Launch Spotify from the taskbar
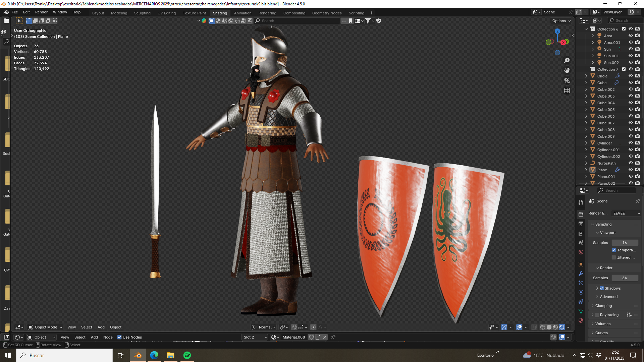This screenshot has height=362, width=644. [x=187, y=355]
